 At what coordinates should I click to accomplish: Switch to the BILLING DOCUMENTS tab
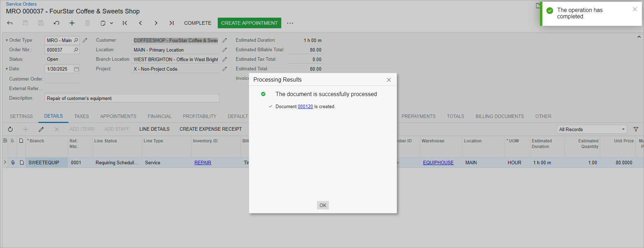tap(500, 116)
